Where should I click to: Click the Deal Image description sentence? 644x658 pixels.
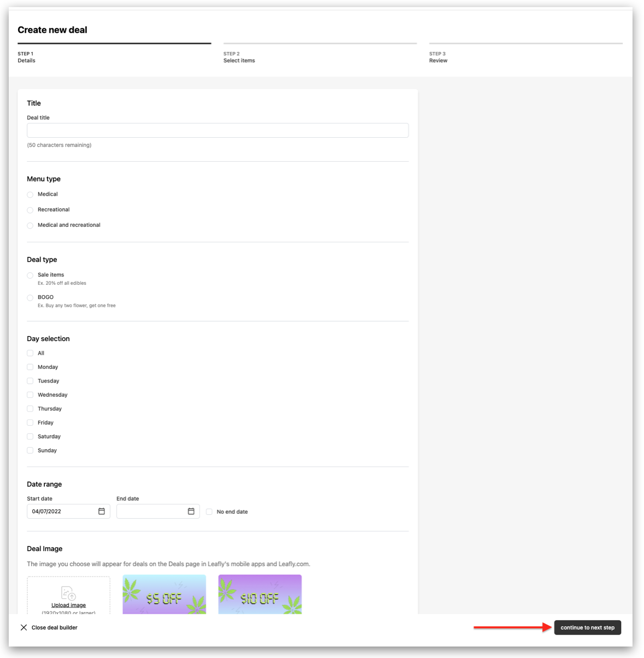(x=168, y=564)
